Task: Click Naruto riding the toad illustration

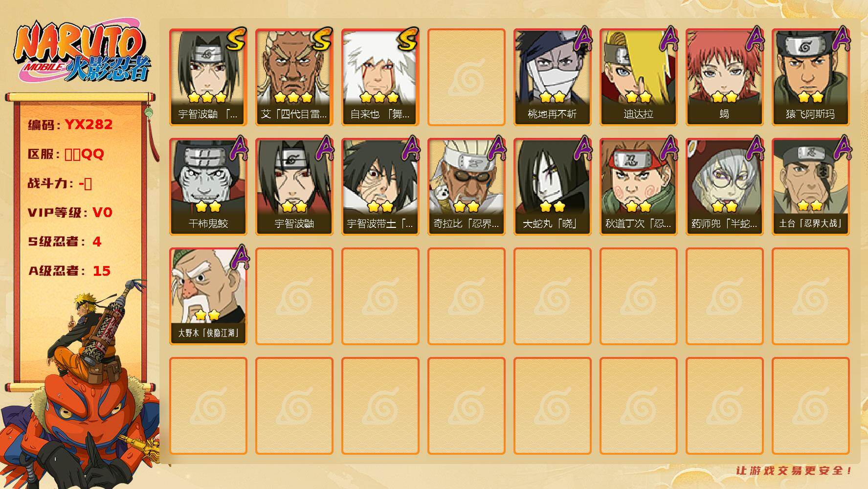Action: click(81, 386)
